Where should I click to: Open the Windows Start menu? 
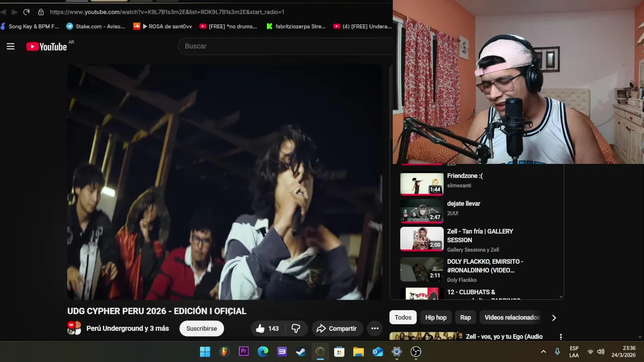205,351
